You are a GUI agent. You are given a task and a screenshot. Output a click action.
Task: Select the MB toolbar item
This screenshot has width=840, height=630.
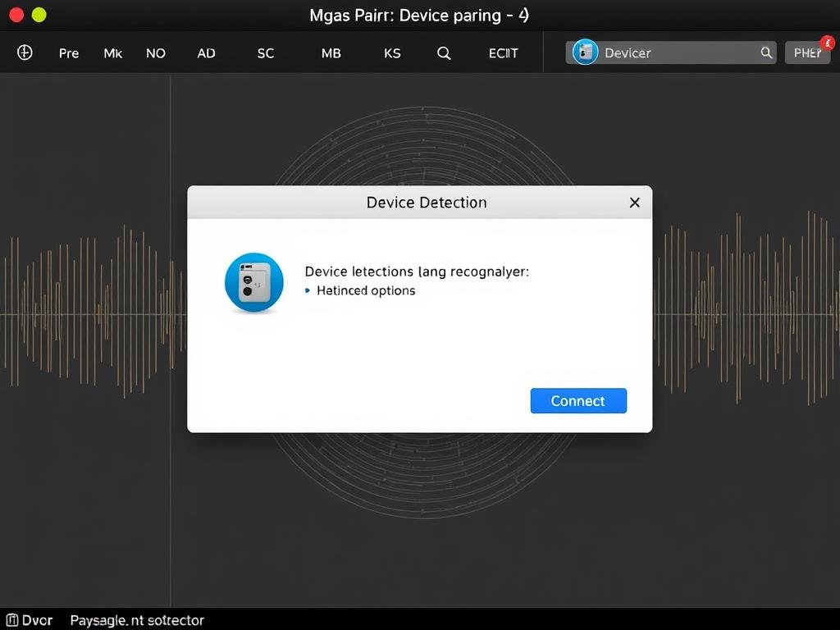pyautogui.click(x=331, y=53)
